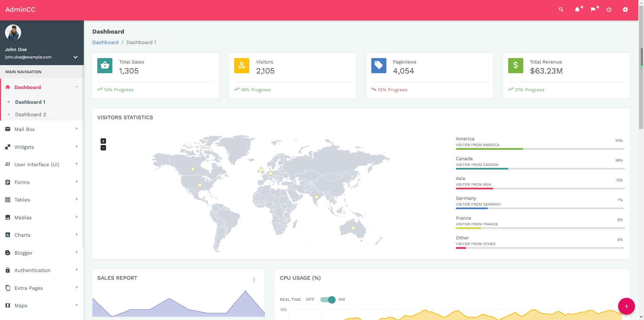Expand the John Doe user dropdown
Viewport: 644px width, 320px height.
[75, 57]
